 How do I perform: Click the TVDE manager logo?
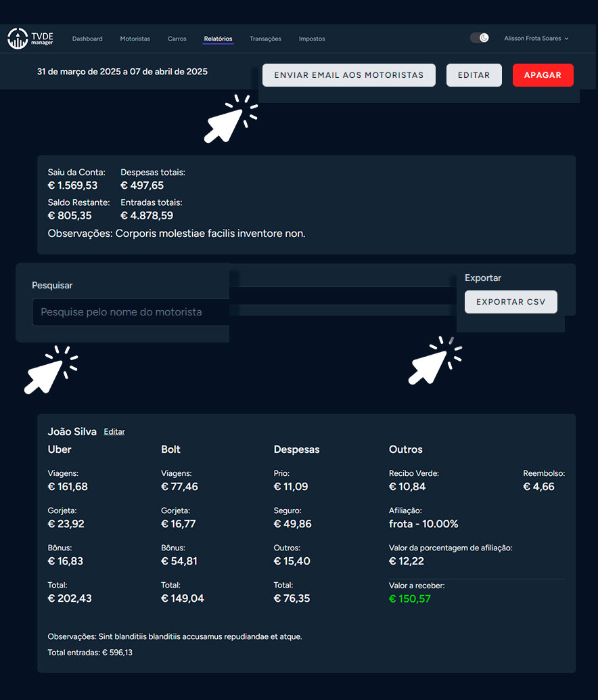pyautogui.click(x=30, y=39)
